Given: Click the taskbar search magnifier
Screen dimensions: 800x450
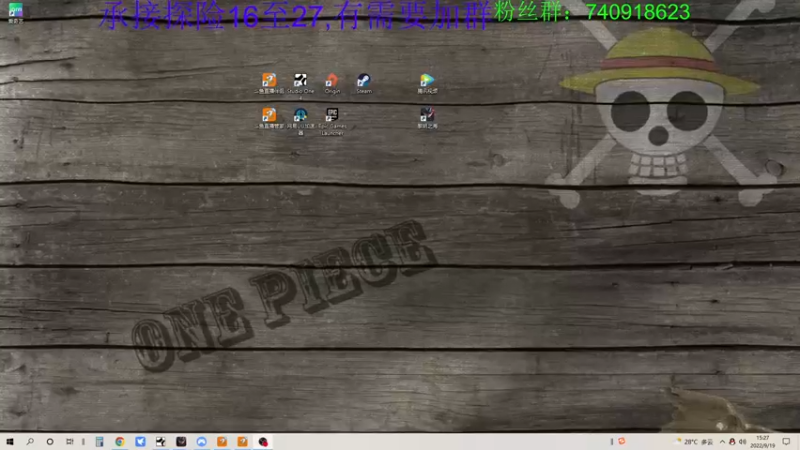Looking at the screenshot, I should 30,442.
